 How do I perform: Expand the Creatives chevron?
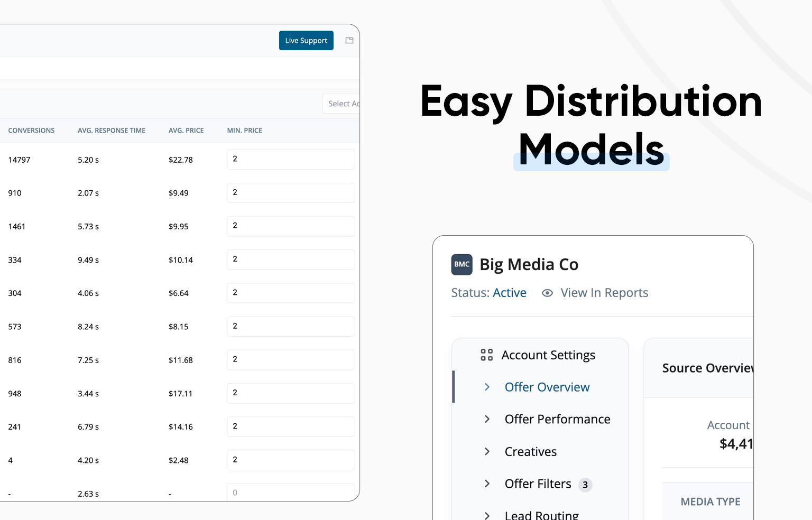[487, 451]
